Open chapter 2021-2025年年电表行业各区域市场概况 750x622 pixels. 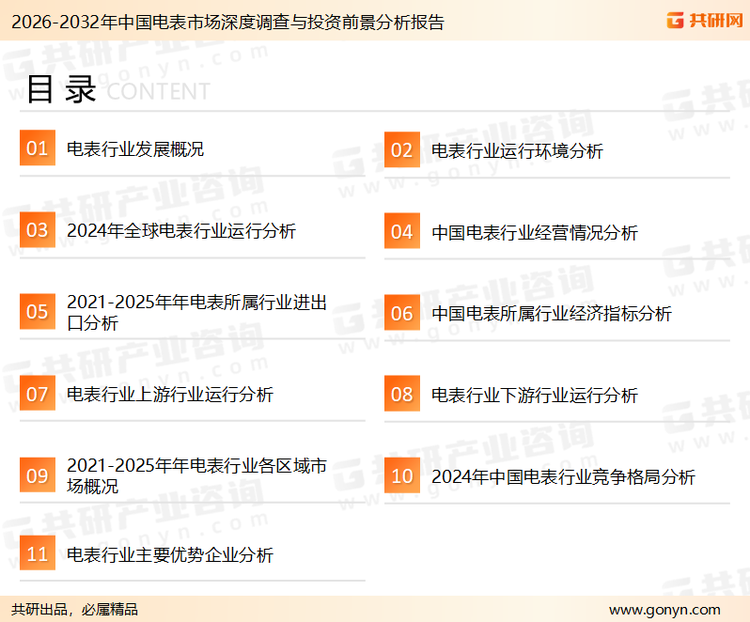tap(197, 476)
